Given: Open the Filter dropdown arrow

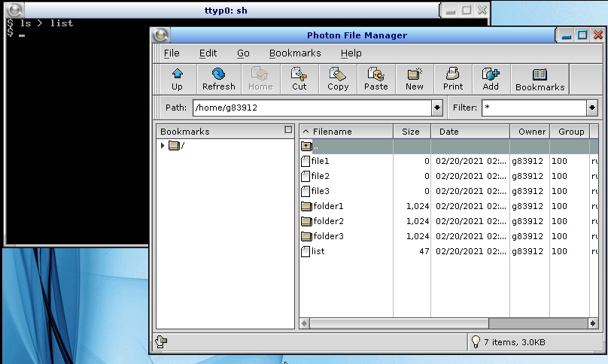Looking at the screenshot, I should 591,108.
